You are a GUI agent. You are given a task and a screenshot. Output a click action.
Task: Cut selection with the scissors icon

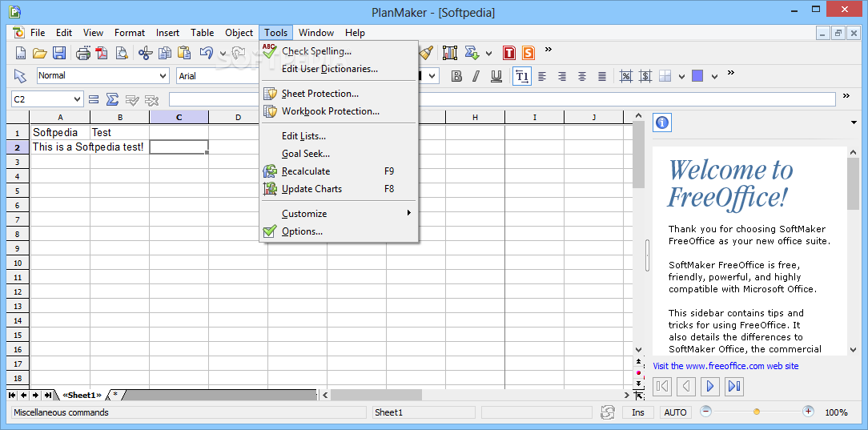145,53
